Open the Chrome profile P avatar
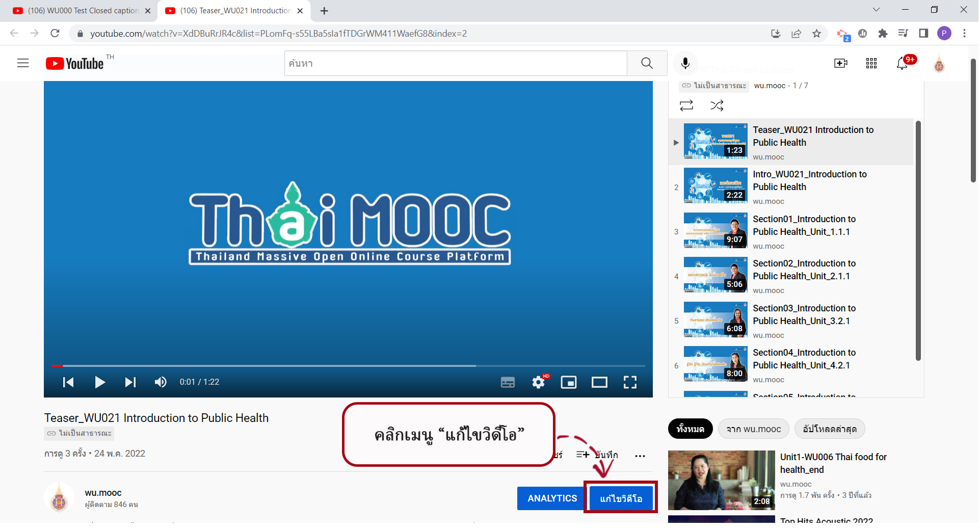This screenshot has height=530, width=980. click(944, 34)
